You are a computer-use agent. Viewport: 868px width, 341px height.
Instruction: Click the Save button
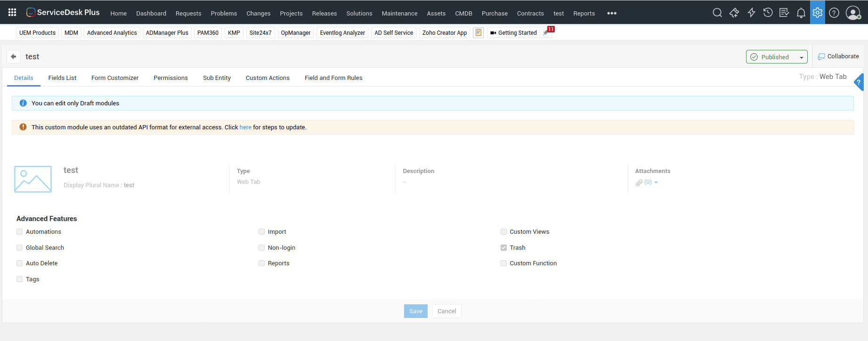coord(416,311)
